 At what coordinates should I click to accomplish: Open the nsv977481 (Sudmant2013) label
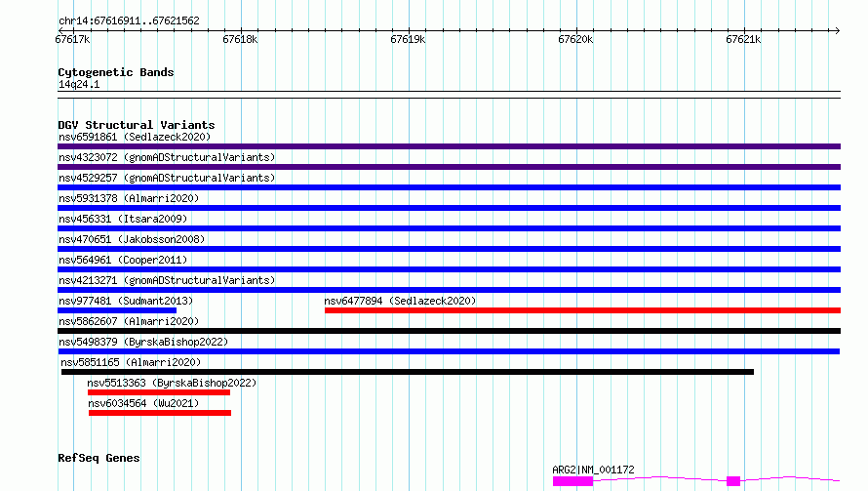click(126, 301)
